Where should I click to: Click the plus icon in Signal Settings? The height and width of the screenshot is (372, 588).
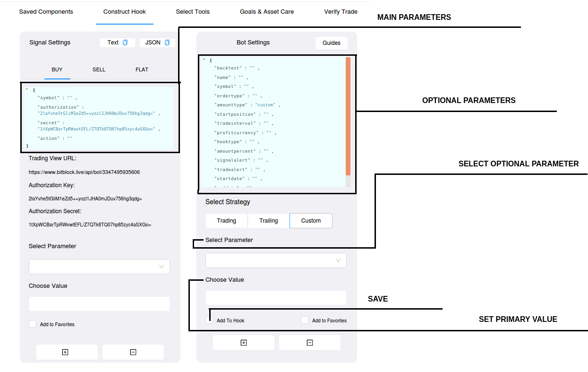click(x=65, y=352)
